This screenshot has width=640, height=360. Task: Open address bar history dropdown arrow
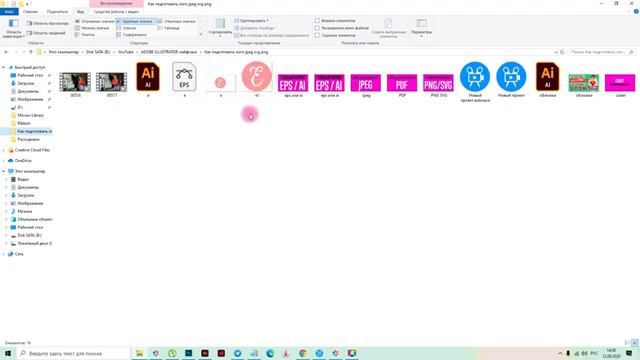556,52
